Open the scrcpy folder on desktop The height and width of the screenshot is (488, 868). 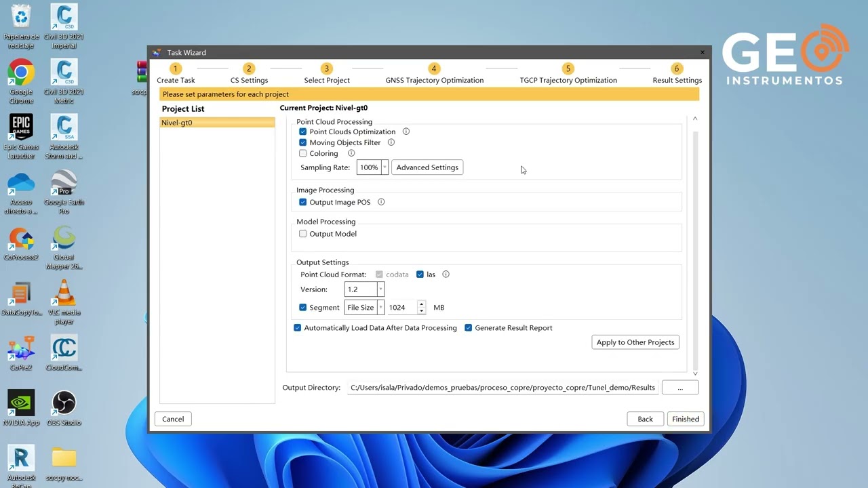coord(64,465)
